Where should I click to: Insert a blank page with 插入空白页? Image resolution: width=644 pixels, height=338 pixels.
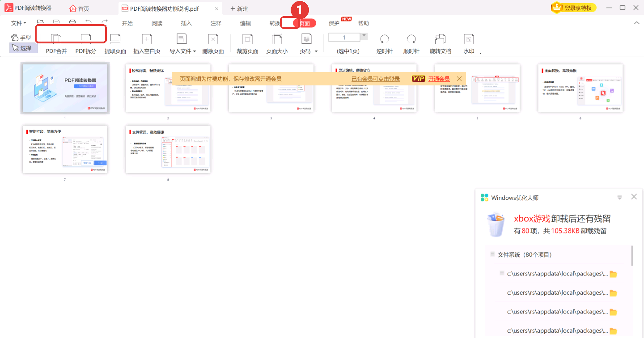(147, 44)
